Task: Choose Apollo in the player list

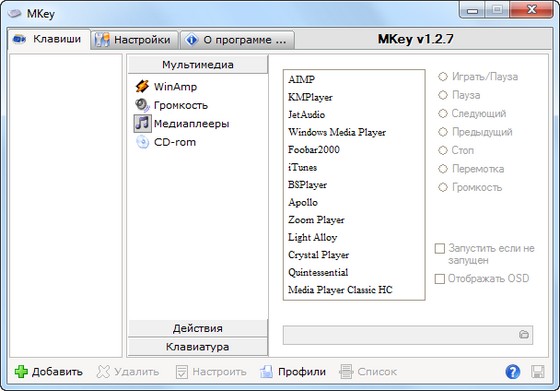Action: click(302, 202)
